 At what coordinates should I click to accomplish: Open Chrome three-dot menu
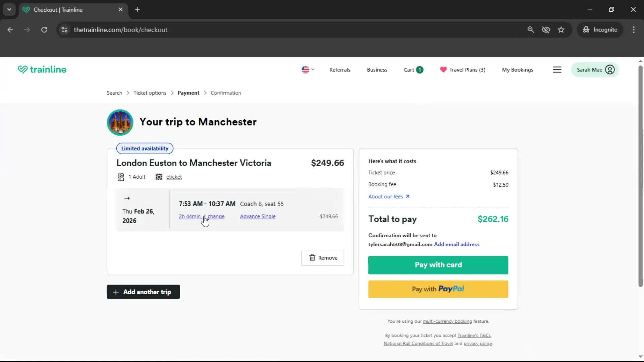click(634, 30)
